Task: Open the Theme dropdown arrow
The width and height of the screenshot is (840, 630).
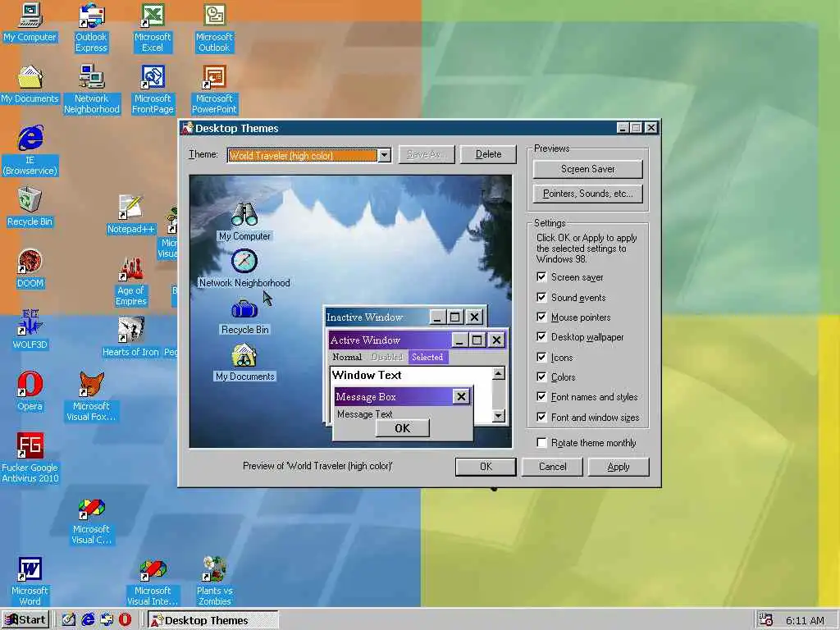Action: pos(384,155)
